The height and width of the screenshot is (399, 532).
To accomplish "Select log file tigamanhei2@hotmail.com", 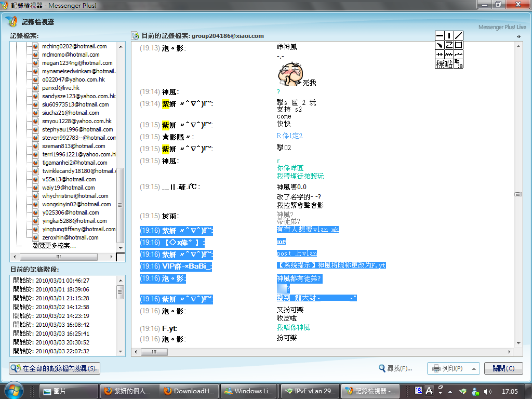I will coord(75,163).
